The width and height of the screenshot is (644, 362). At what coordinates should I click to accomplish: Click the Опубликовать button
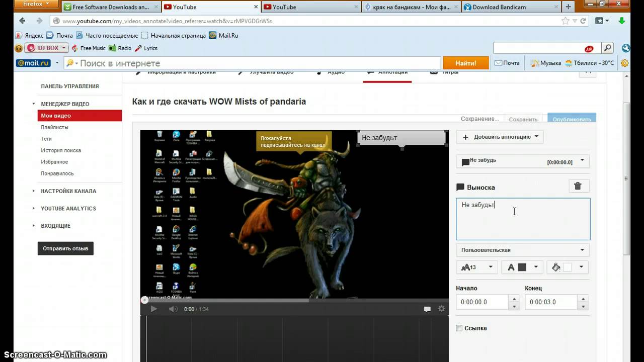(x=572, y=119)
